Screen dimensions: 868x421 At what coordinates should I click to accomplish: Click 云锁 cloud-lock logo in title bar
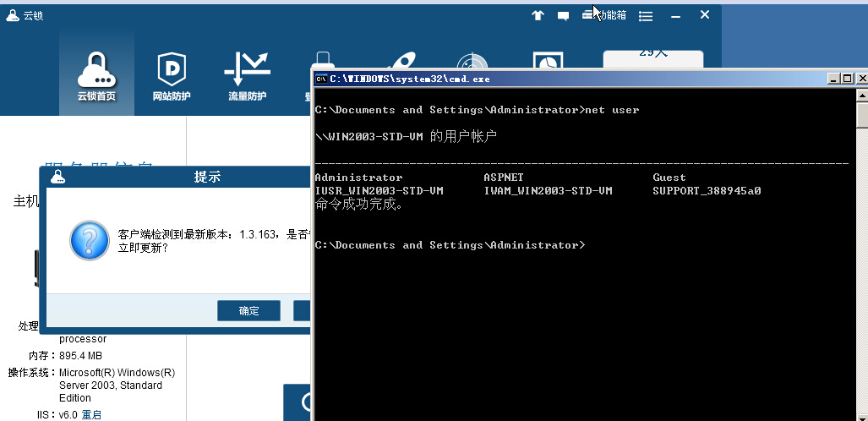point(13,15)
